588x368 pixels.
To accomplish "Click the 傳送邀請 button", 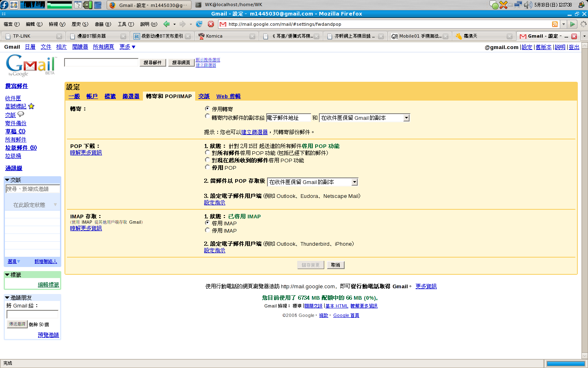I will click(x=17, y=324).
